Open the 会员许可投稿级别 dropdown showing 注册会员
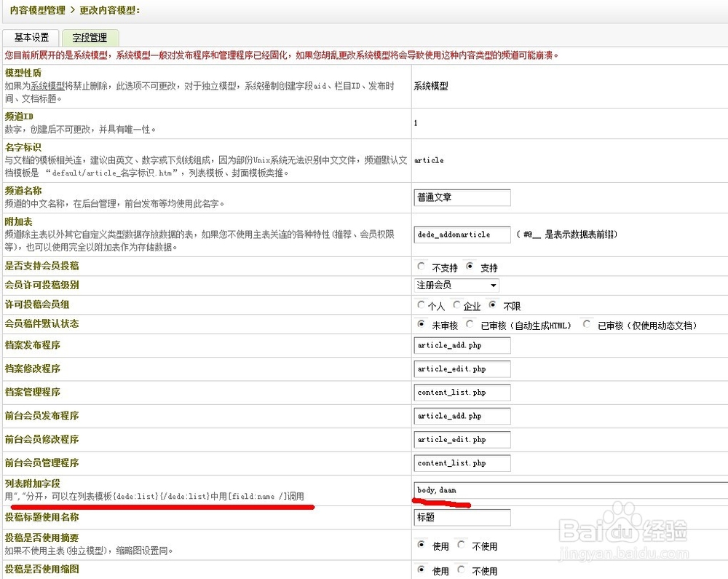 (x=456, y=285)
